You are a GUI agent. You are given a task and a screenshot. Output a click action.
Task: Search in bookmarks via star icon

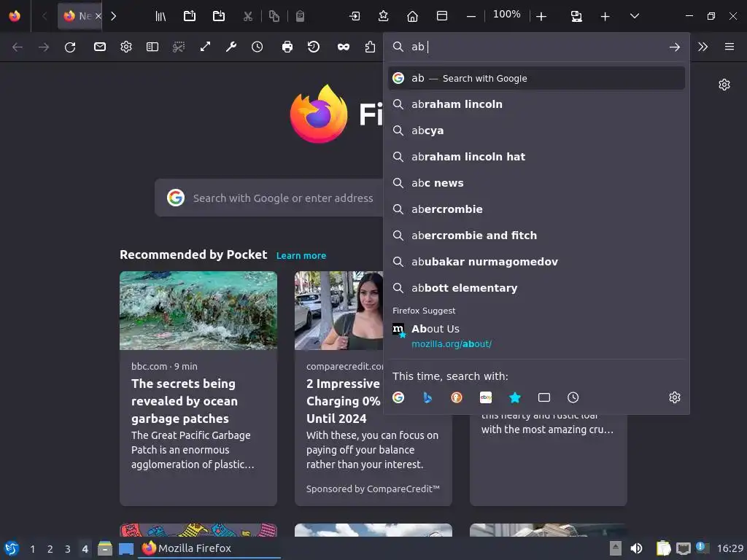515,397
